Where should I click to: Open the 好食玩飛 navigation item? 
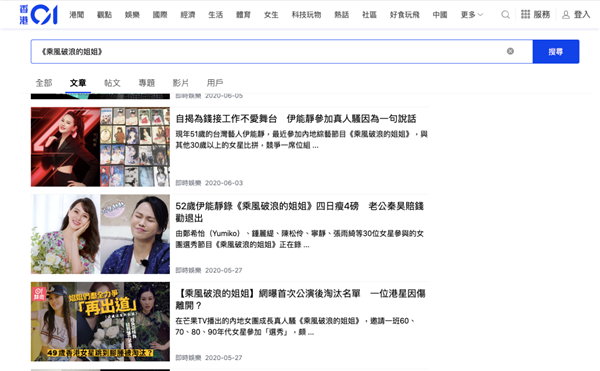404,15
